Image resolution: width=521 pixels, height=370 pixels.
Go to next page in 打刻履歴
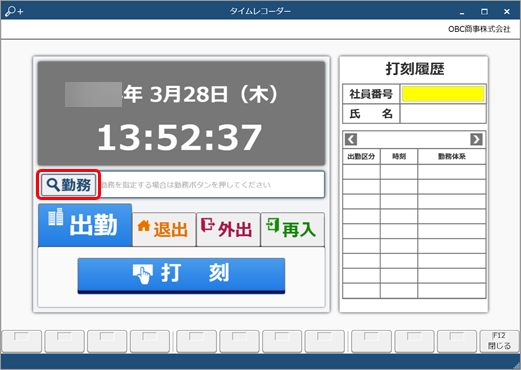click(476, 139)
